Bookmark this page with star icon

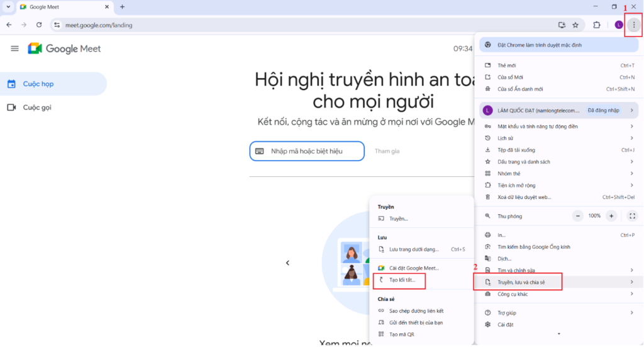click(x=575, y=25)
